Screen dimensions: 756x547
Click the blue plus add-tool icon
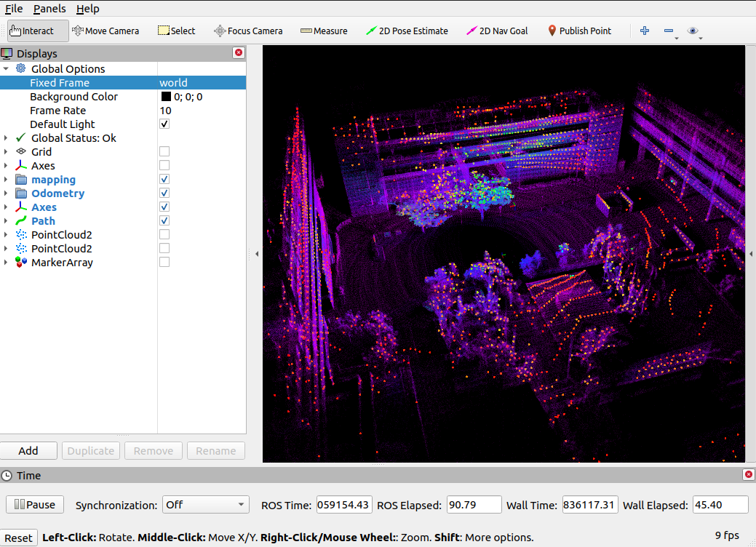pos(645,31)
